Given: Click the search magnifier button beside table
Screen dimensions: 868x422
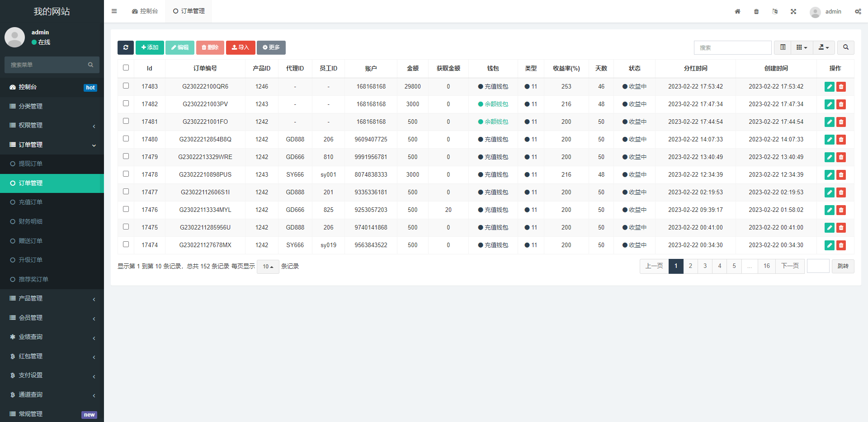Looking at the screenshot, I should [x=845, y=47].
